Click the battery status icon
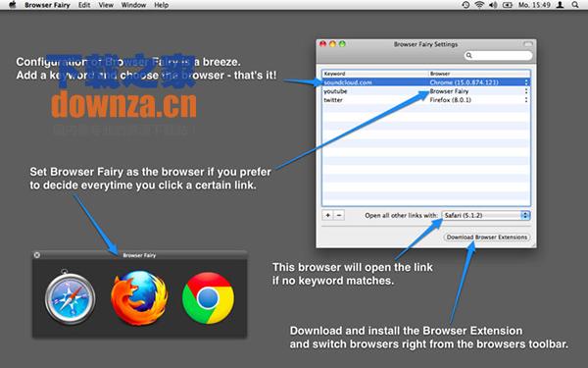 [x=508, y=5]
